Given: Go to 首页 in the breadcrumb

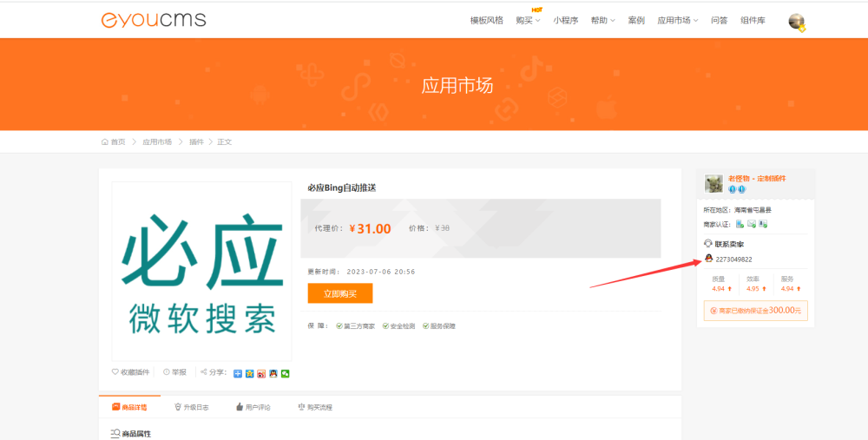Looking at the screenshot, I should tap(118, 142).
